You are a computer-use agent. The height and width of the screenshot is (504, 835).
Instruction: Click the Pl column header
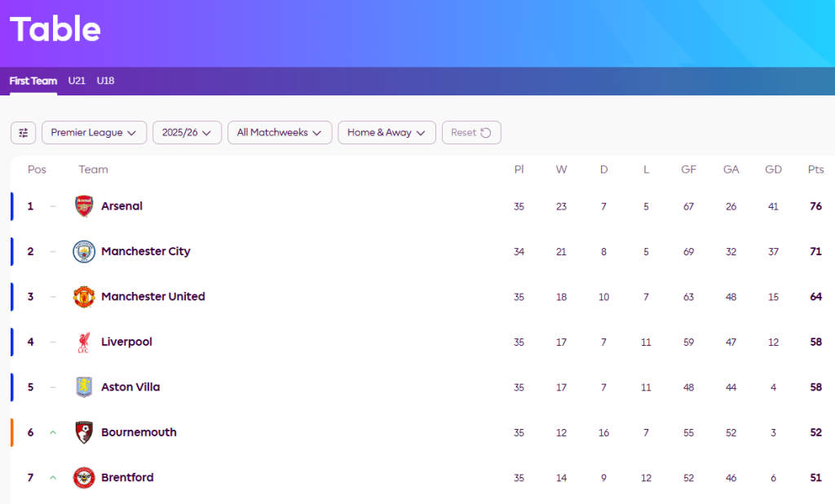pyautogui.click(x=519, y=170)
